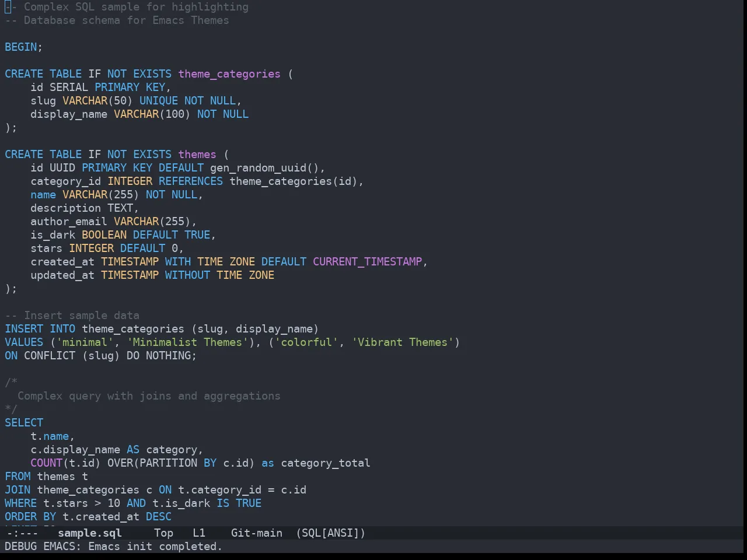This screenshot has height=560, width=747.
Task: Click the Top position indicator in mode line
Action: tap(163, 533)
